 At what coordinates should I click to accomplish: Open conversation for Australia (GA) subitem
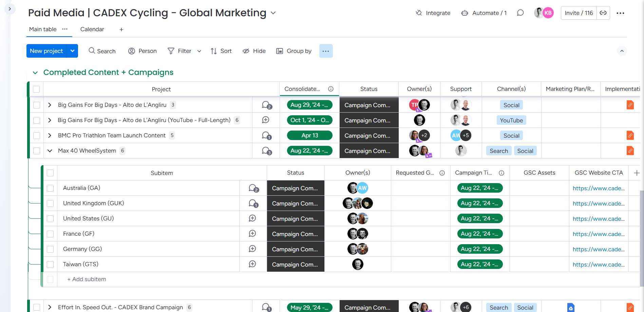coord(253,188)
